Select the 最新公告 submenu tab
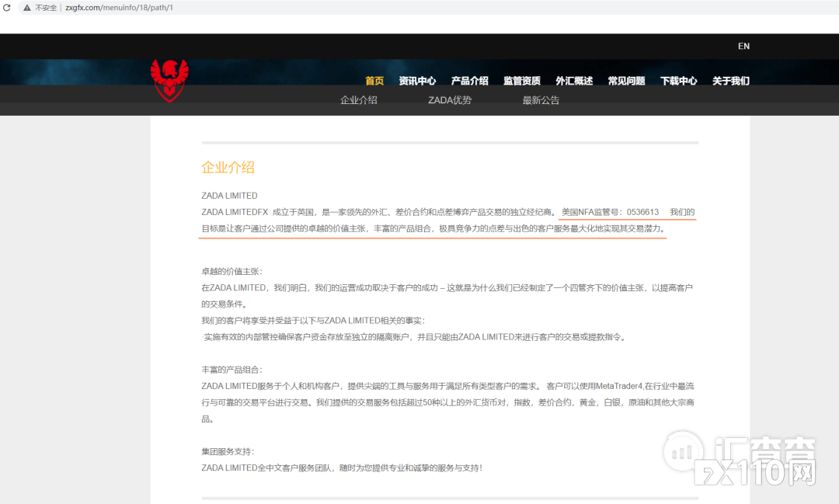This screenshot has height=504, width=839. [541, 99]
